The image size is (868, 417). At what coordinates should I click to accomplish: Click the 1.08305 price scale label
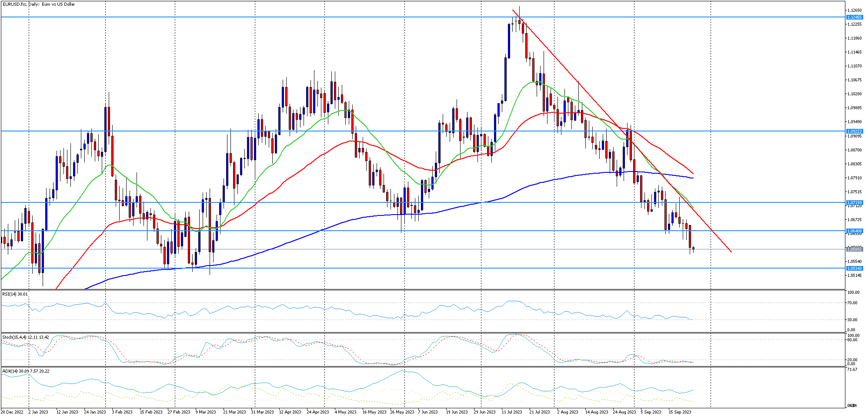tap(855, 164)
